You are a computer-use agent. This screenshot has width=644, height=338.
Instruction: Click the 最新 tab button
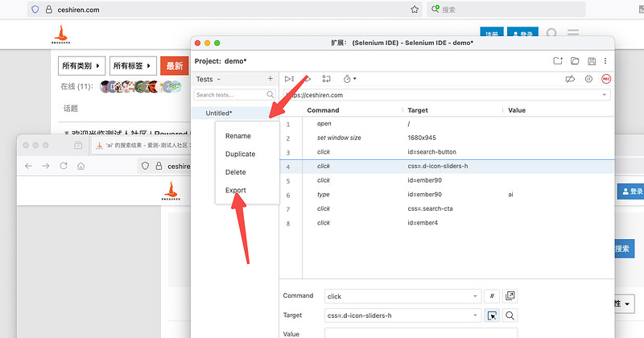point(174,66)
